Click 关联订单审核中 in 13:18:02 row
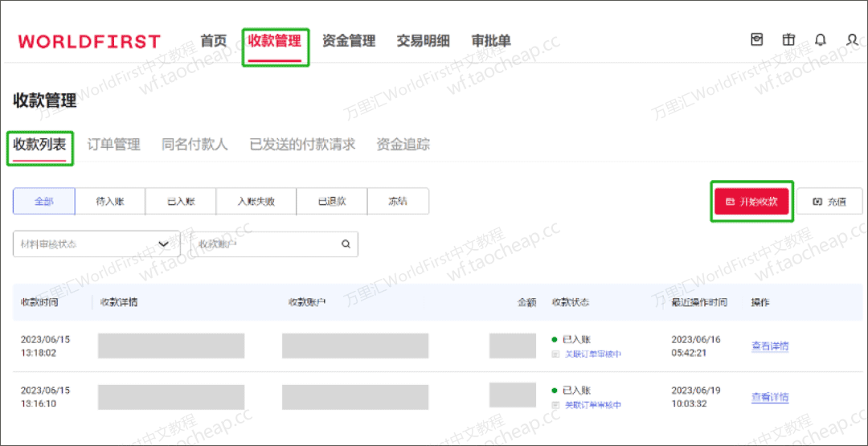This screenshot has width=868, height=446. click(x=593, y=354)
